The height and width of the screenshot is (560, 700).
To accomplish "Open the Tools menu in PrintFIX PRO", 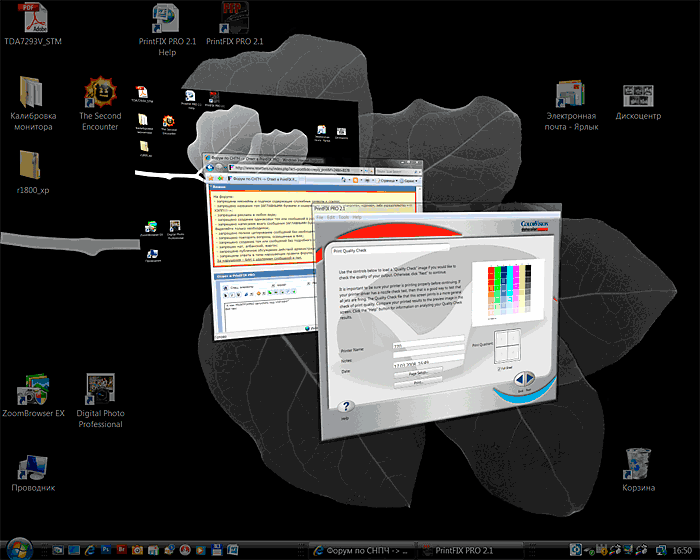I will pyautogui.click(x=343, y=217).
